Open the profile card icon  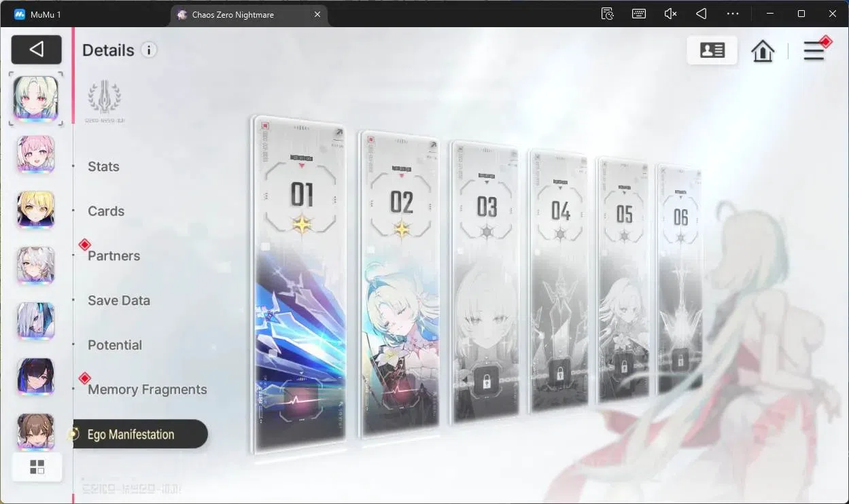pyautogui.click(x=712, y=50)
